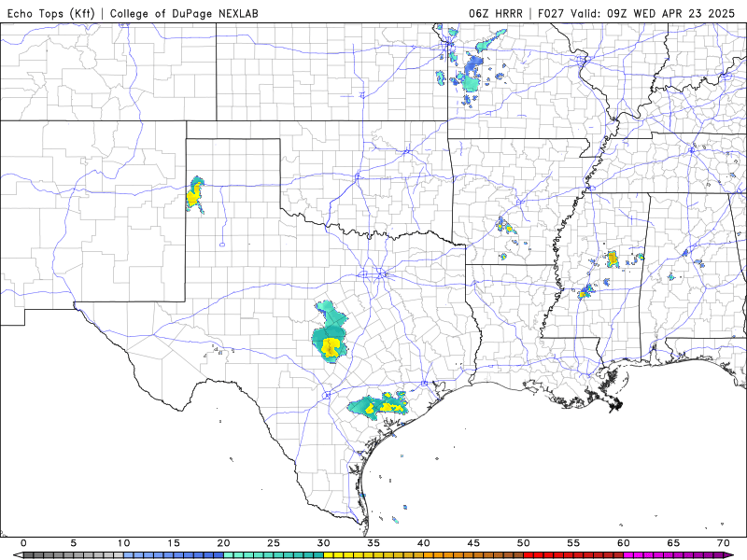Click the "5" label on the color scale
The width and height of the screenshot is (747, 560).
point(74,543)
